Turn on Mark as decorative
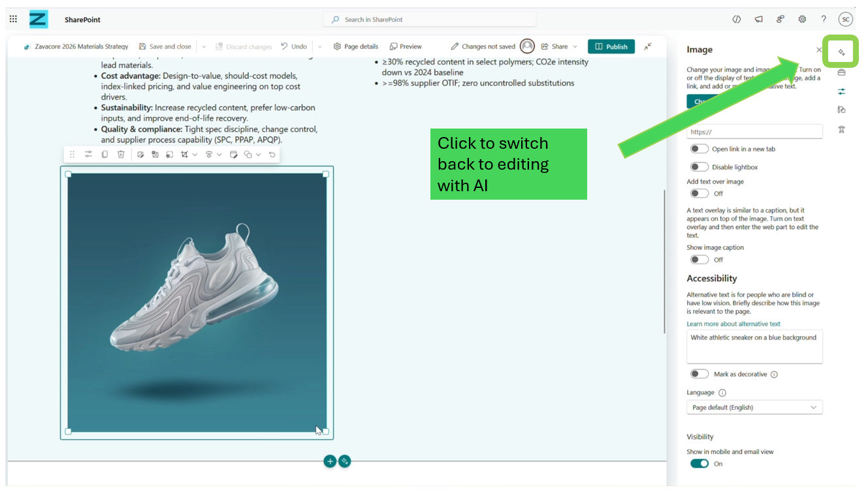 (x=699, y=374)
